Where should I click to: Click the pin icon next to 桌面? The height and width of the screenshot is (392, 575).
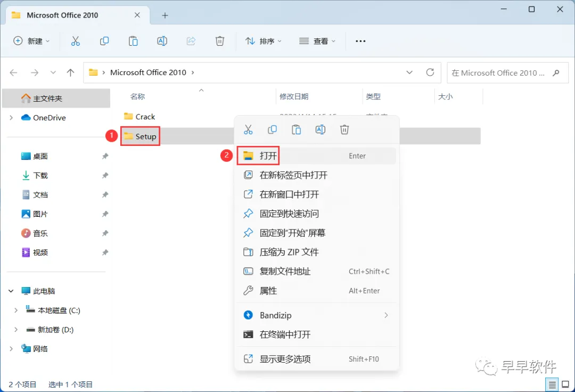tap(105, 156)
